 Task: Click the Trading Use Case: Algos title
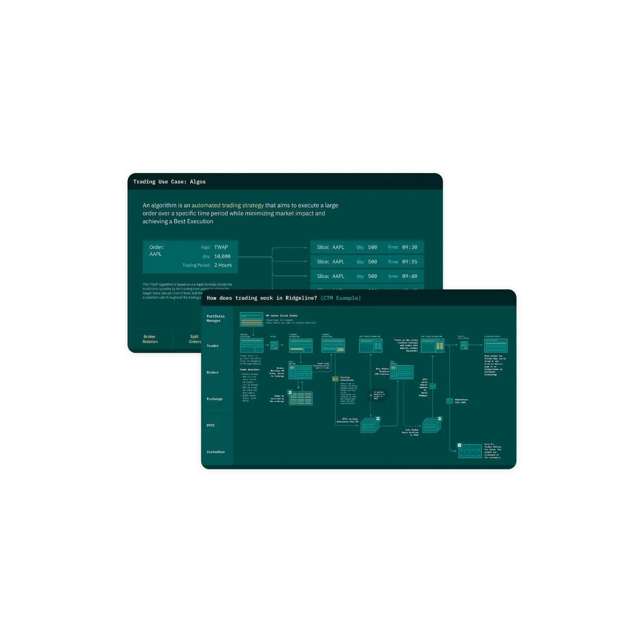click(x=169, y=182)
